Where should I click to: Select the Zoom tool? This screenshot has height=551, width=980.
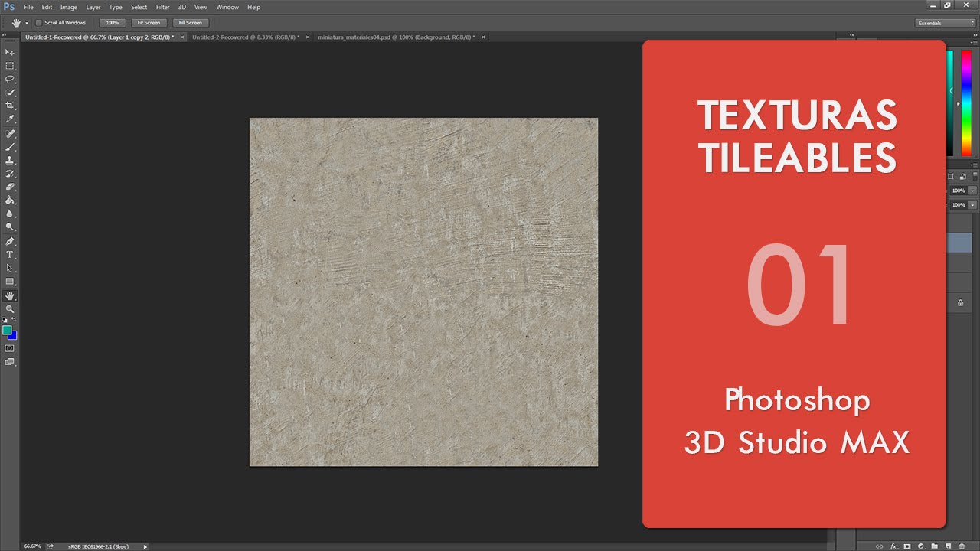[10, 309]
